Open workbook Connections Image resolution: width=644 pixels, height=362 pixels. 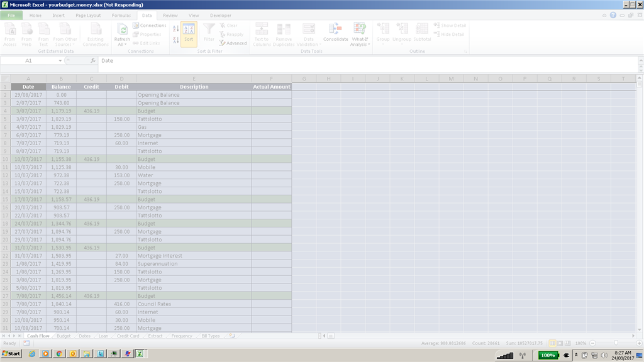point(150,25)
